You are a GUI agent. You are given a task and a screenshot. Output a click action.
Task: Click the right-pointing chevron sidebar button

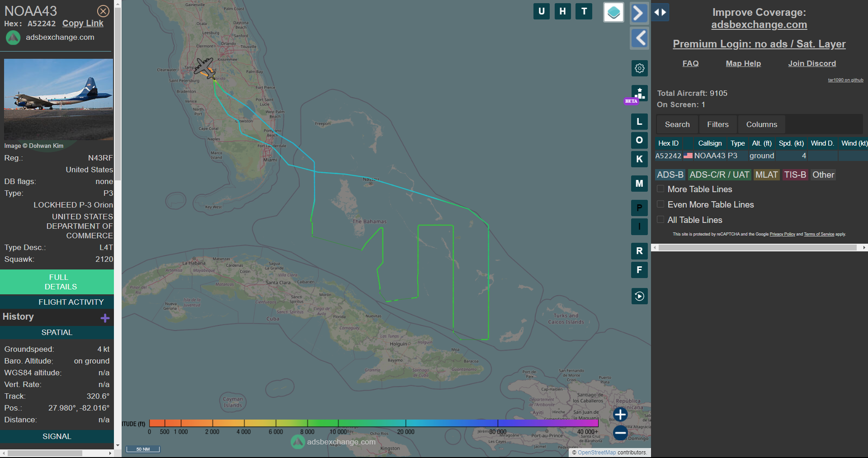coord(639,13)
